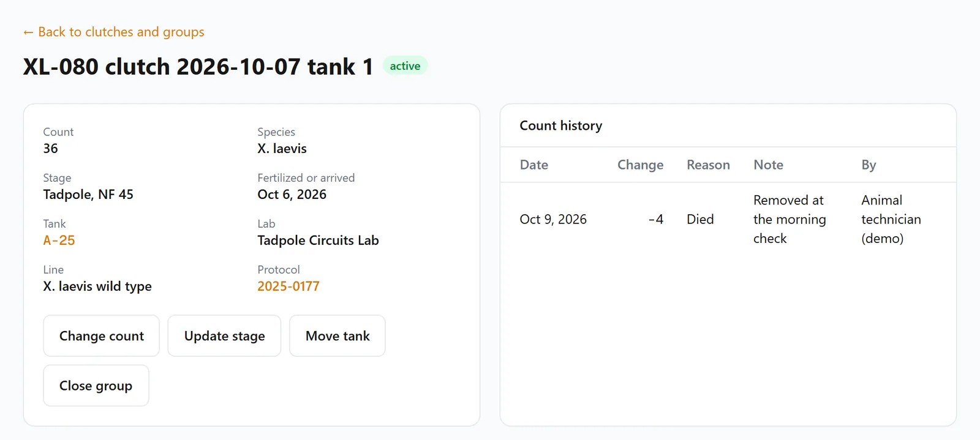Click the green active status badge
Image resolution: width=980 pixels, height=440 pixels.
click(405, 65)
